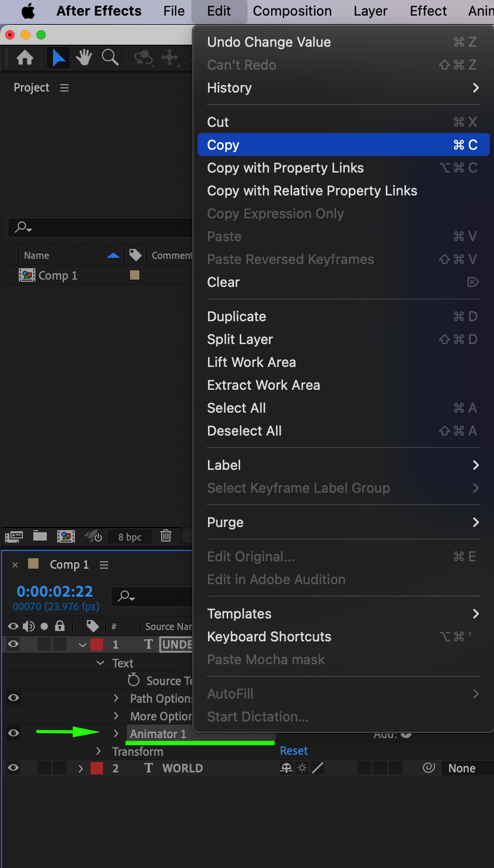Choose Undo Change Value

click(x=343, y=42)
